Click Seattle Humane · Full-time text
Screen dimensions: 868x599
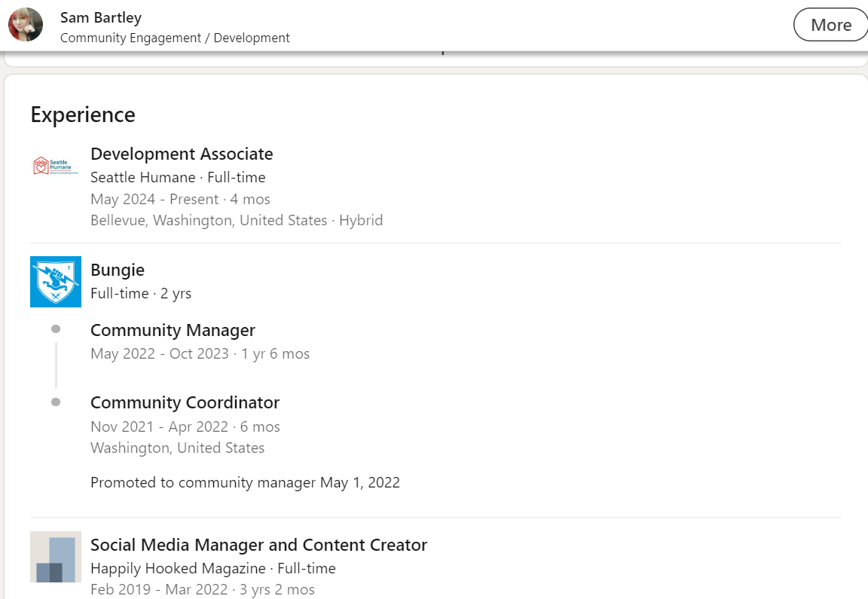pos(178,178)
